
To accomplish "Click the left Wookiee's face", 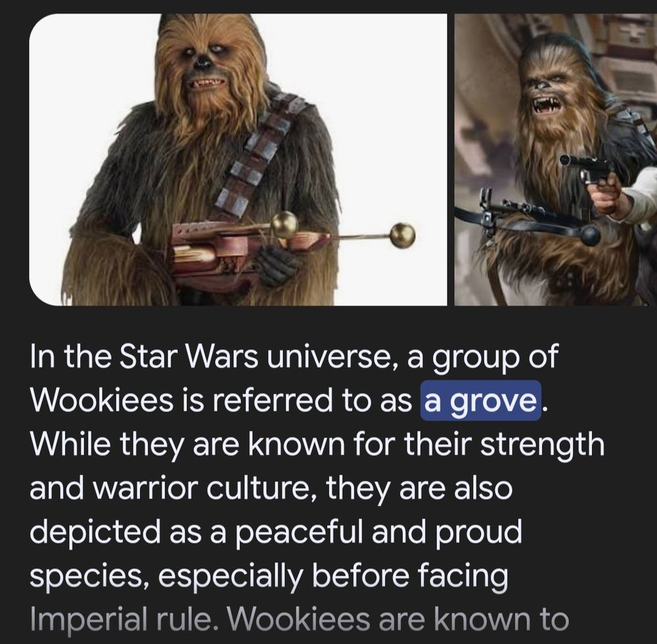I will [204, 67].
